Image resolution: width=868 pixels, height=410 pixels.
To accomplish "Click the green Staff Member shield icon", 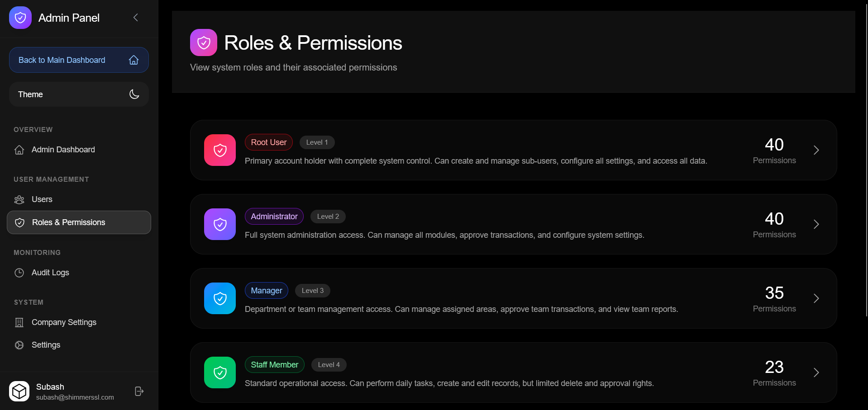I will 220,372.
